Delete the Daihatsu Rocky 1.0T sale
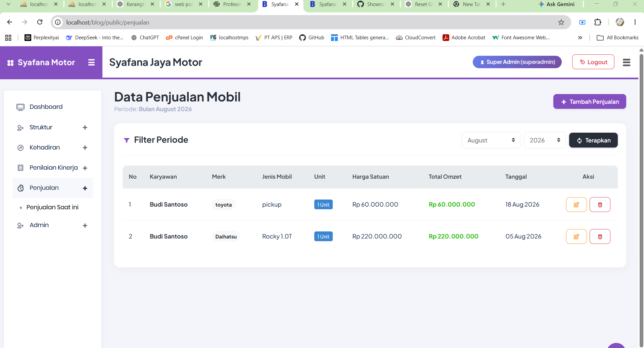 [x=600, y=236]
